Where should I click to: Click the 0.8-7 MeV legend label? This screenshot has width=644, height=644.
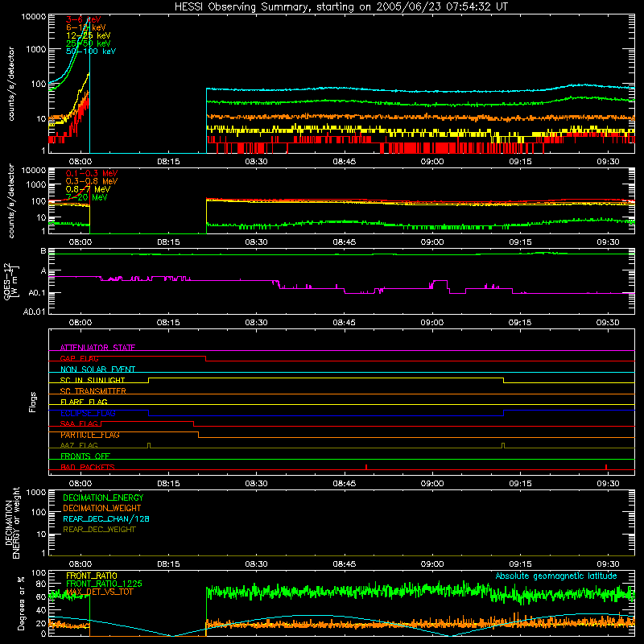88,189
